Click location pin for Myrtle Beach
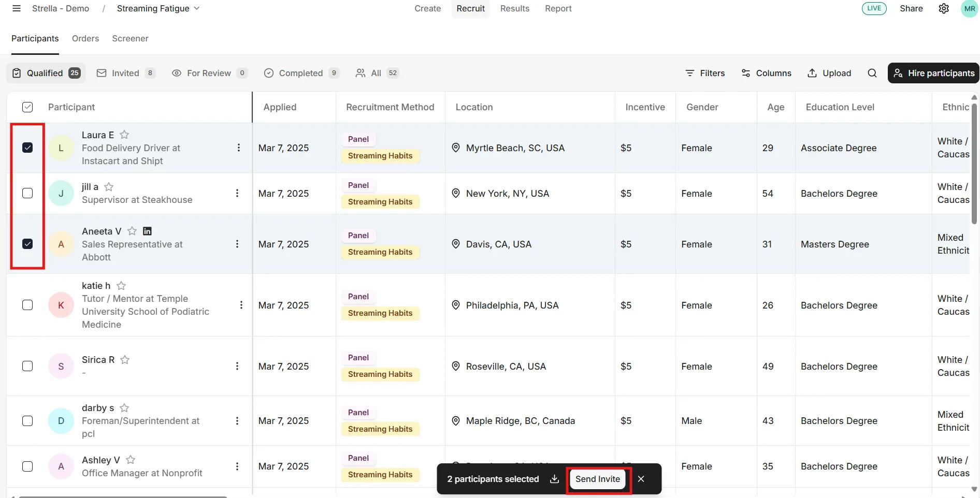The height and width of the screenshot is (498, 980). [x=456, y=148]
